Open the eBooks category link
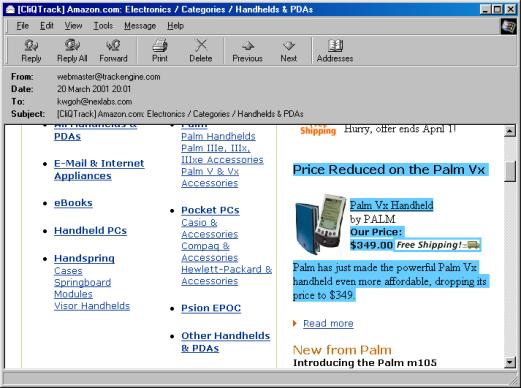Image resolution: width=521 pixels, height=388 pixels. (x=73, y=203)
